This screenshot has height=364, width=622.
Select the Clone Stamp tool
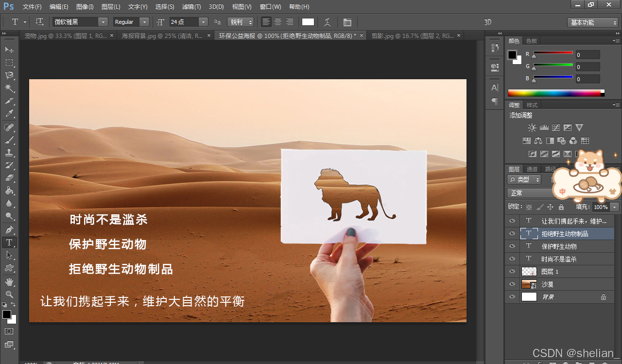(x=9, y=153)
